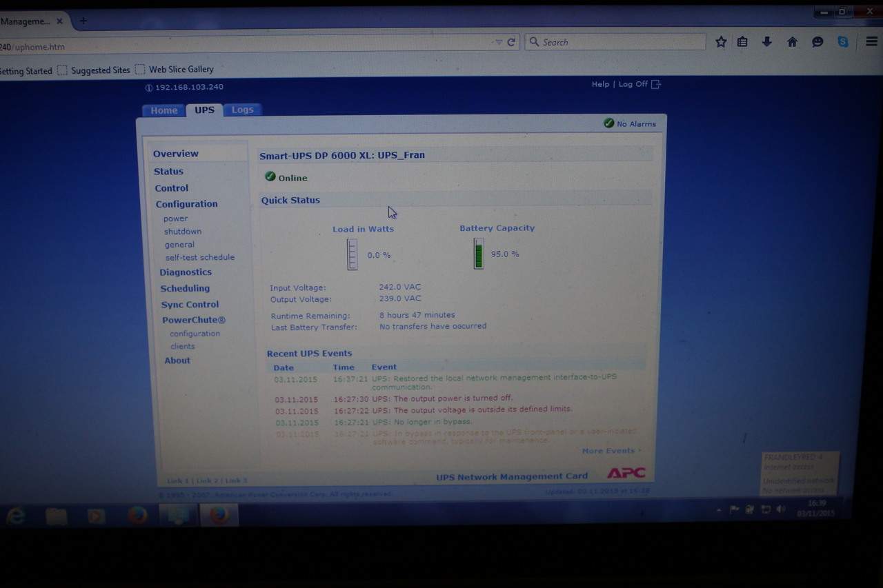Open the general configuration page

(179, 245)
